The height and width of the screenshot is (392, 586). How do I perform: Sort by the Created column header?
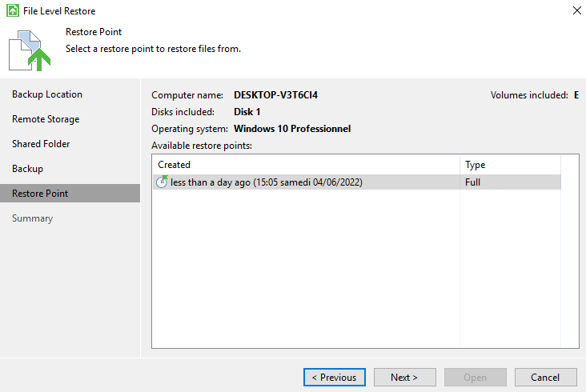coord(306,165)
